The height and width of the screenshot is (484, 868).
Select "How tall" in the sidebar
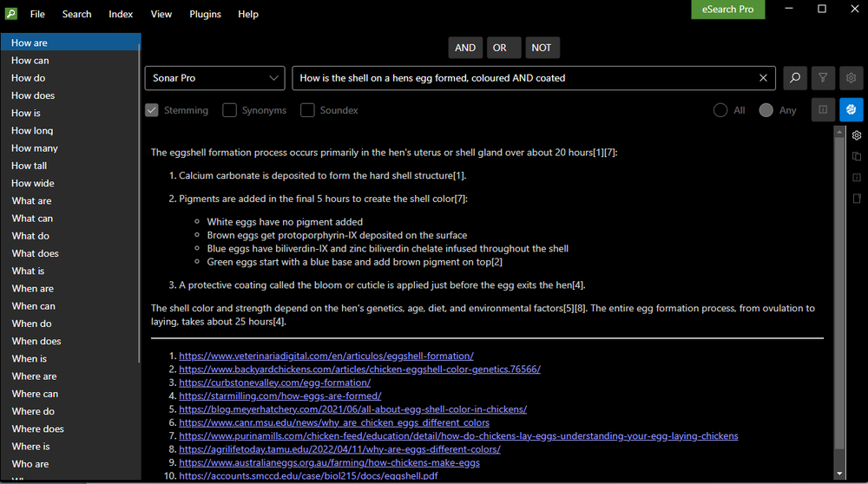tap(70, 166)
